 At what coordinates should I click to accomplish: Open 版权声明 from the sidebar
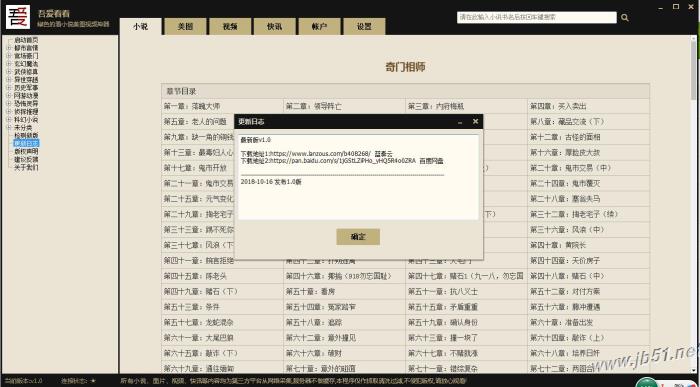[x=26, y=151]
